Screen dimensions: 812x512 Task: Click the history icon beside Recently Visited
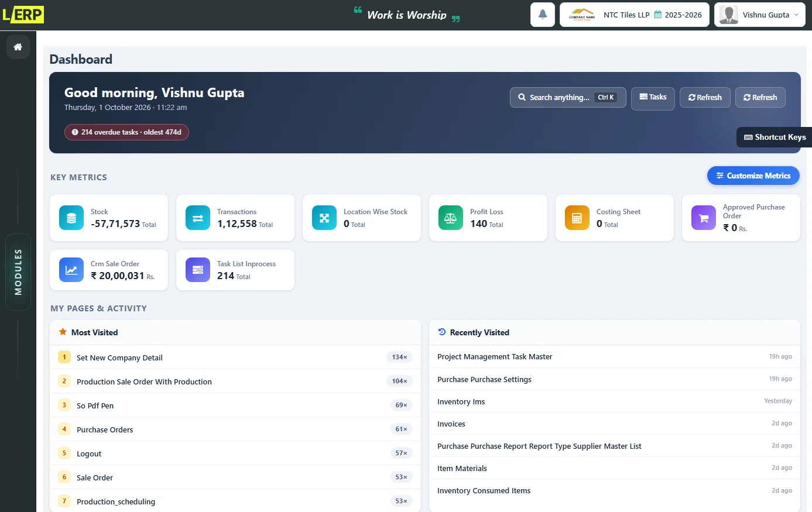coord(442,332)
